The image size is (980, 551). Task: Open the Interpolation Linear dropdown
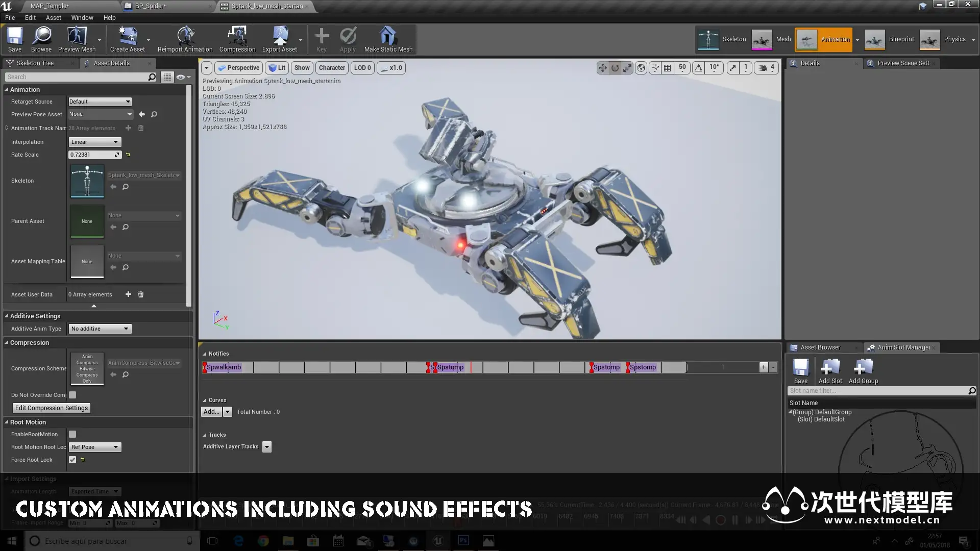click(95, 142)
